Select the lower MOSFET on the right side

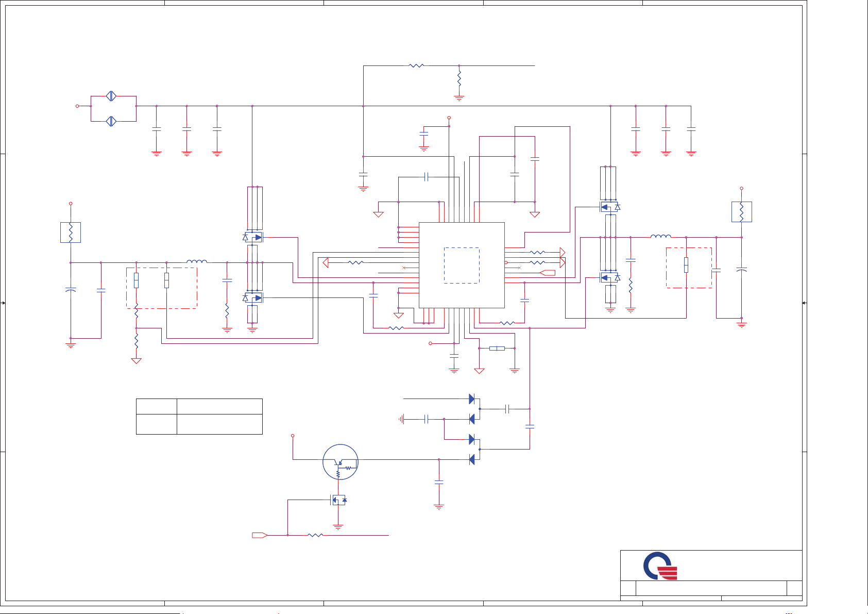[x=610, y=278]
